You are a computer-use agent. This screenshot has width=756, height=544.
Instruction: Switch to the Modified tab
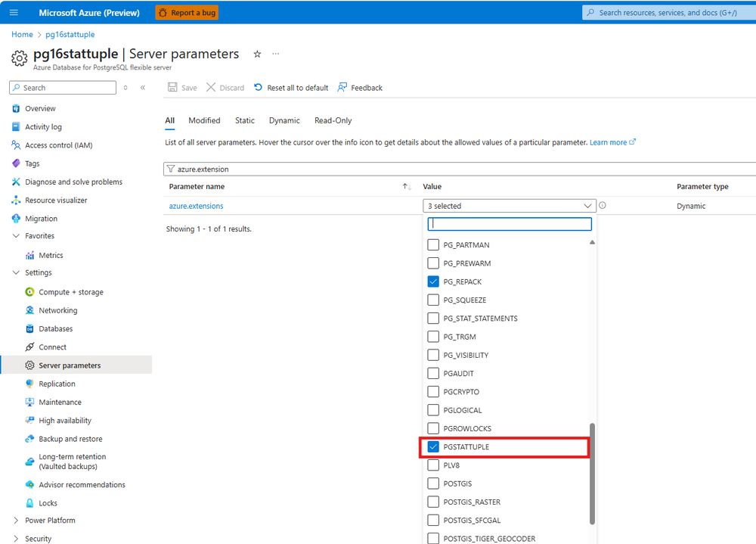coord(204,120)
